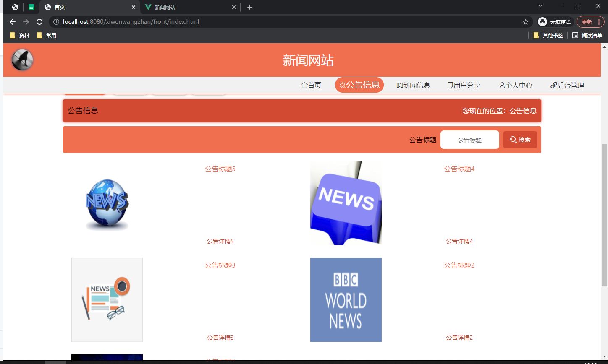Select the 公告信息 menu item
The width and height of the screenshot is (608, 364).
pyautogui.click(x=359, y=85)
